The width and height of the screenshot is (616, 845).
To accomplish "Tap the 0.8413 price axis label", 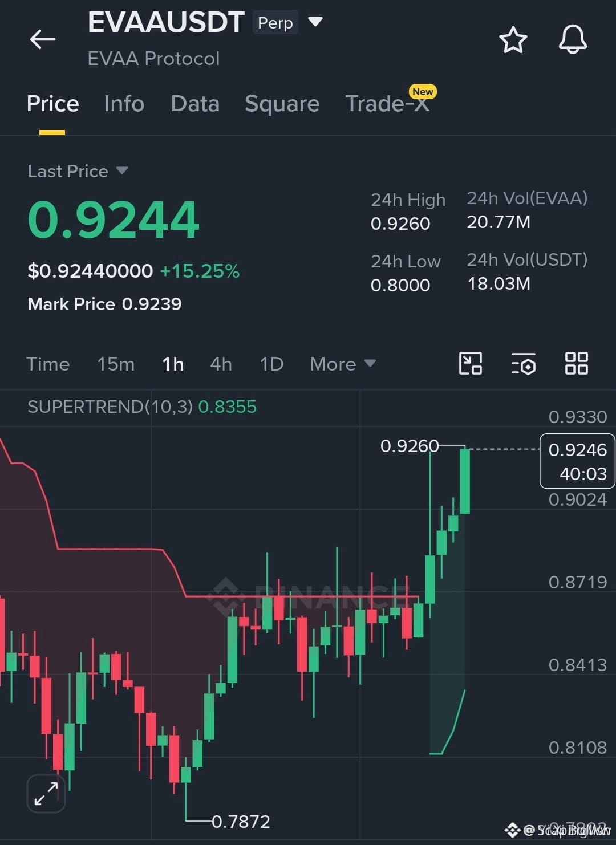I will (x=578, y=665).
